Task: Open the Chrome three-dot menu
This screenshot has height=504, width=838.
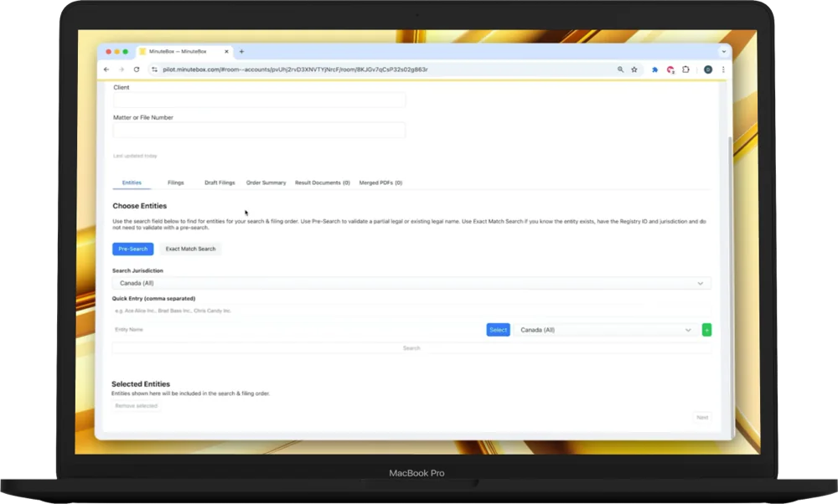Action: click(723, 69)
